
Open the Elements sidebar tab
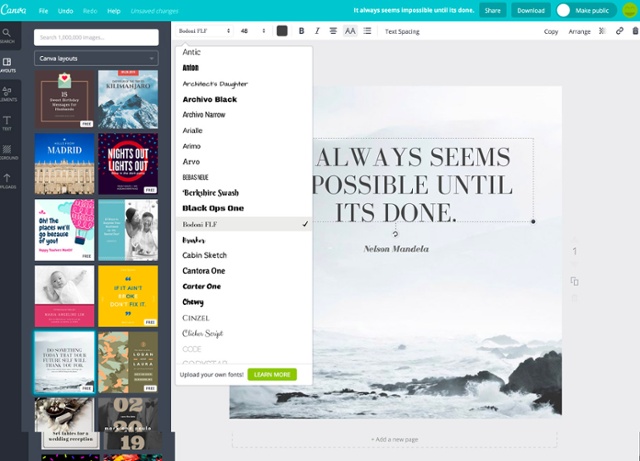tap(7, 94)
